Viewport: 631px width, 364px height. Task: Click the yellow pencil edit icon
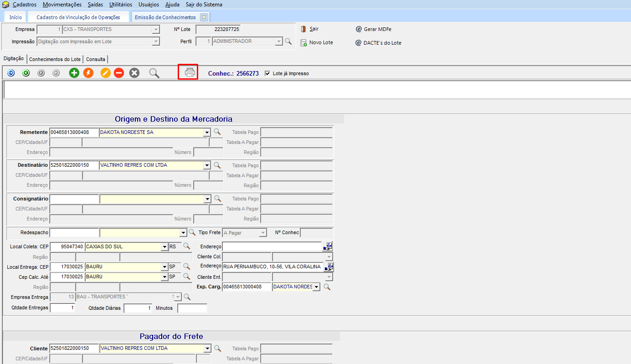click(106, 73)
